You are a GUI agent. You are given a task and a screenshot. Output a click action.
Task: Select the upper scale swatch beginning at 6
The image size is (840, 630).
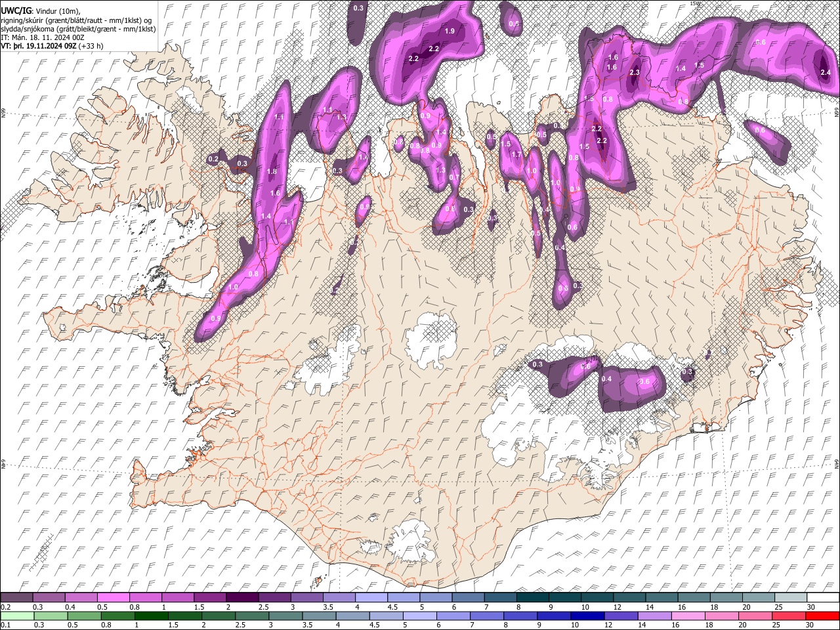pos(468,598)
